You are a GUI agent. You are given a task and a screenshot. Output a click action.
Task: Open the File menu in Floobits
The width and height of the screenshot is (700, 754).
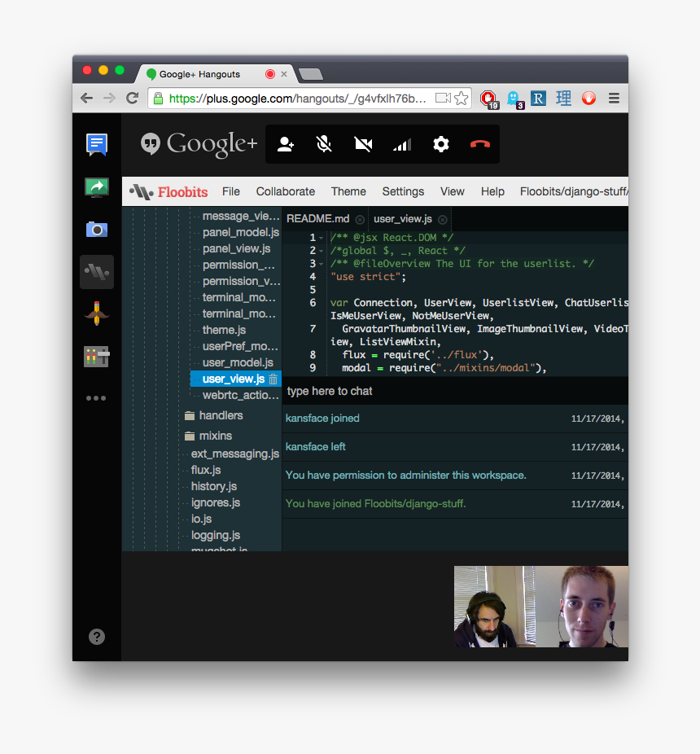(231, 191)
